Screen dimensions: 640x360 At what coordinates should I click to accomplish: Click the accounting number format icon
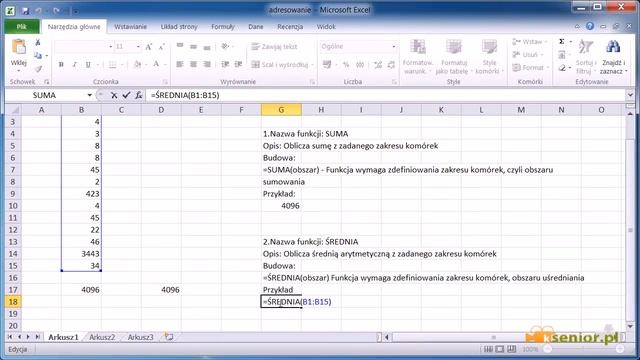[x=327, y=64]
